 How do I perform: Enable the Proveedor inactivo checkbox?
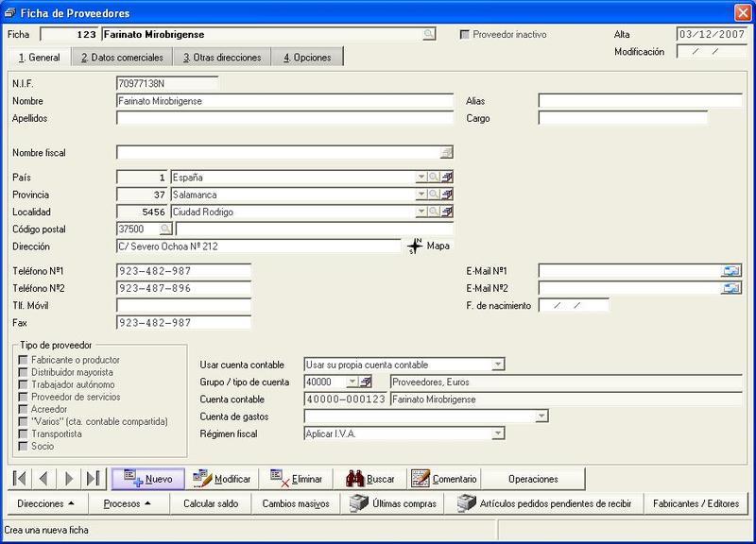[x=465, y=35]
